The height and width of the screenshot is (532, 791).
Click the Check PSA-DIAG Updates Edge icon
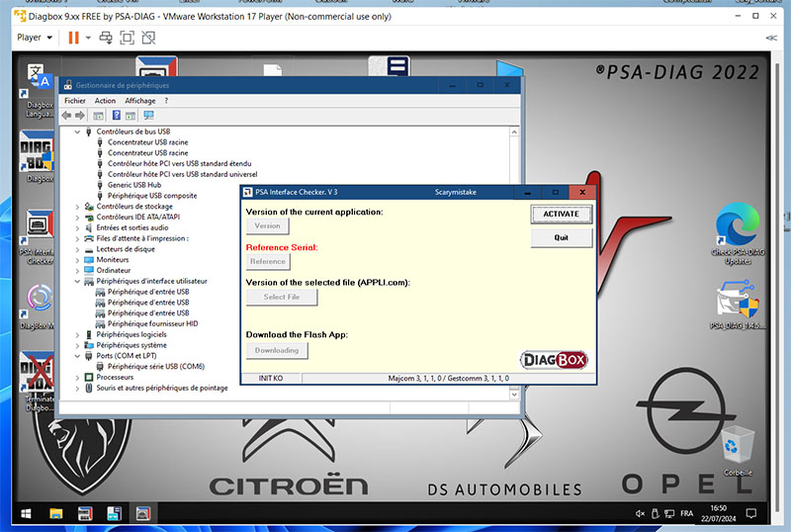coord(738,233)
